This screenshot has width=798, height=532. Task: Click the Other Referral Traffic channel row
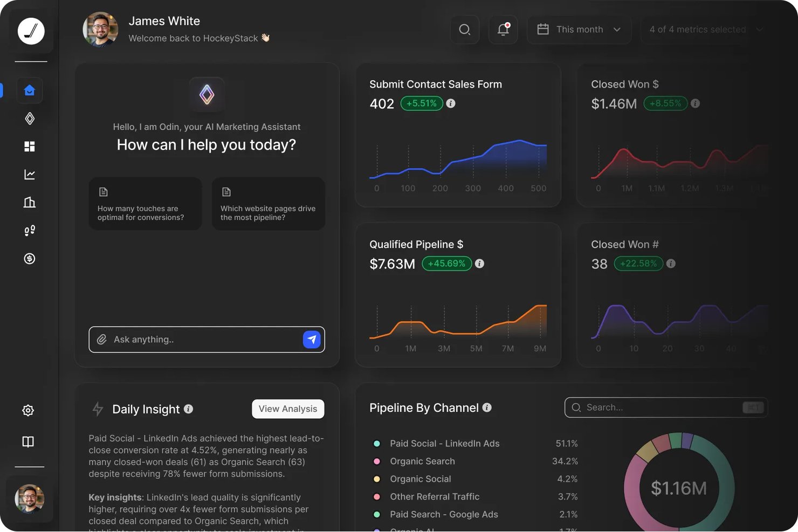[475, 497]
